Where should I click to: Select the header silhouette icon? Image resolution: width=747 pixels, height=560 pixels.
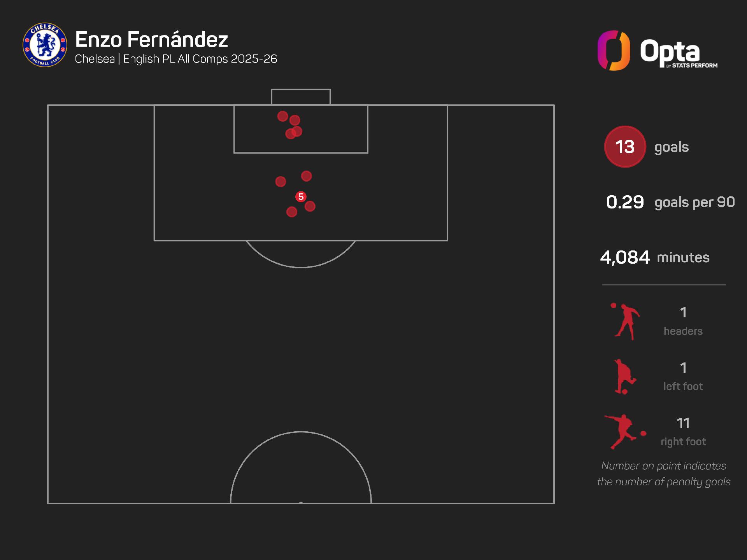(625, 322)
